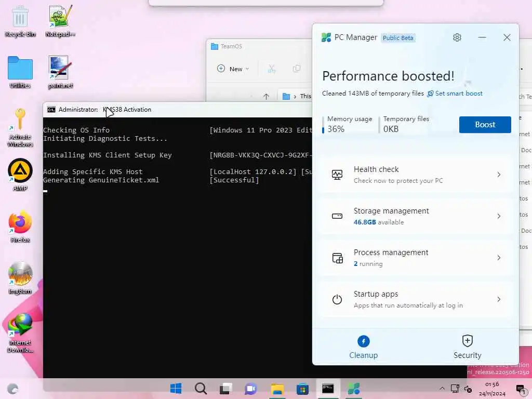The height and width of the screenshot is (399, 532).
Task: Open Health check card
Action: point(415,175)
